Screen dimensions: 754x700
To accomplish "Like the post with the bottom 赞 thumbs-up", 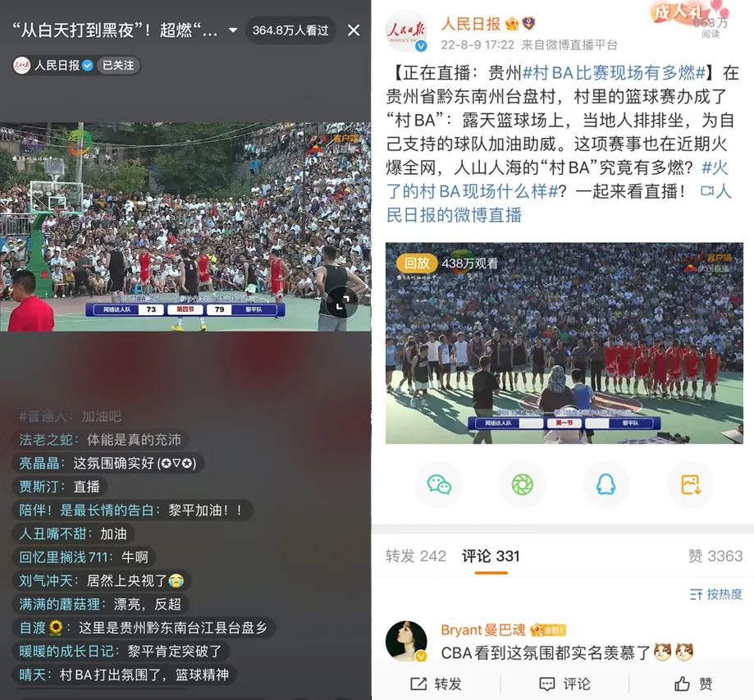I will coord(693,684).
